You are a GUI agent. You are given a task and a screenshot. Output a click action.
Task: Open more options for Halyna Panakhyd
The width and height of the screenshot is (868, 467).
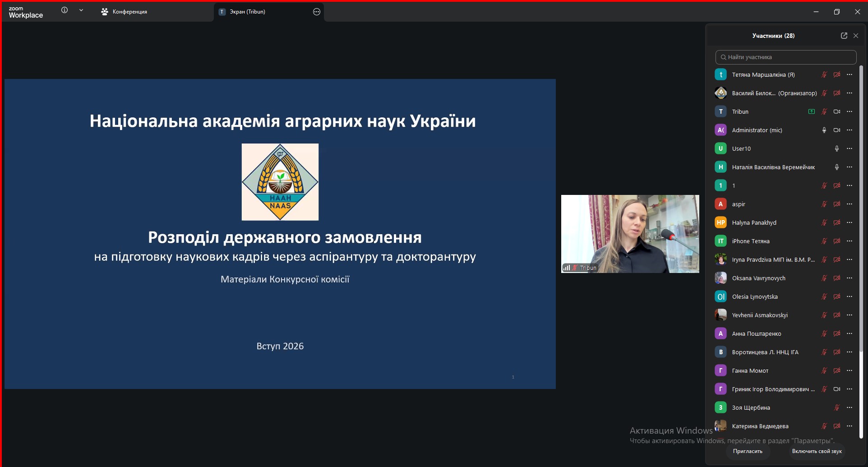click(x=850, y=222)
